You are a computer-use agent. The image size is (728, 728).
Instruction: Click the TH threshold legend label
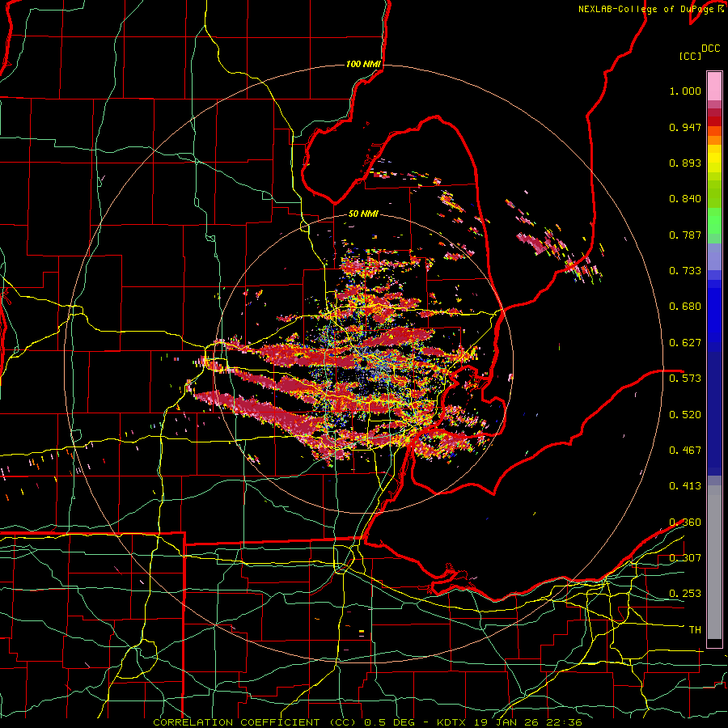(x=695, y=630)
